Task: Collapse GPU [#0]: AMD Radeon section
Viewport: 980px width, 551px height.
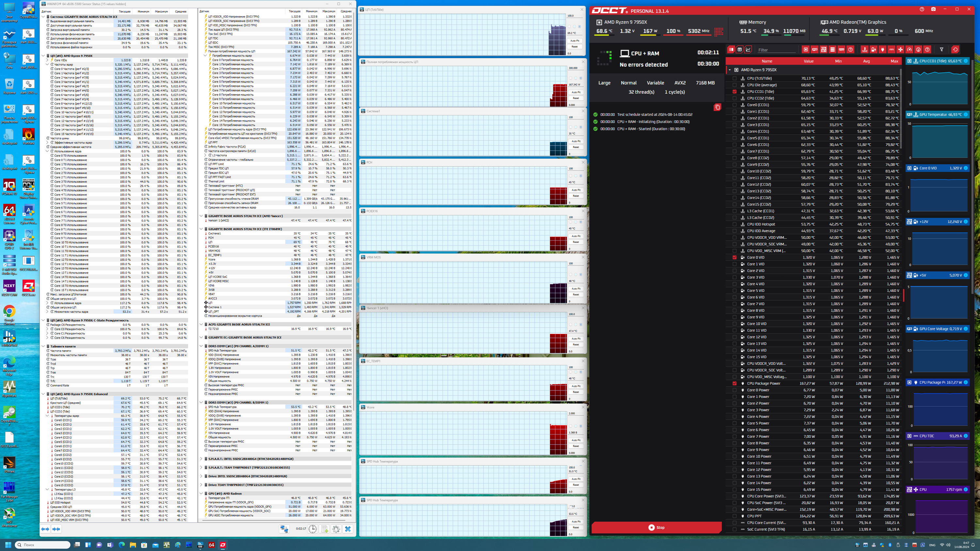Action: [201, 494]
